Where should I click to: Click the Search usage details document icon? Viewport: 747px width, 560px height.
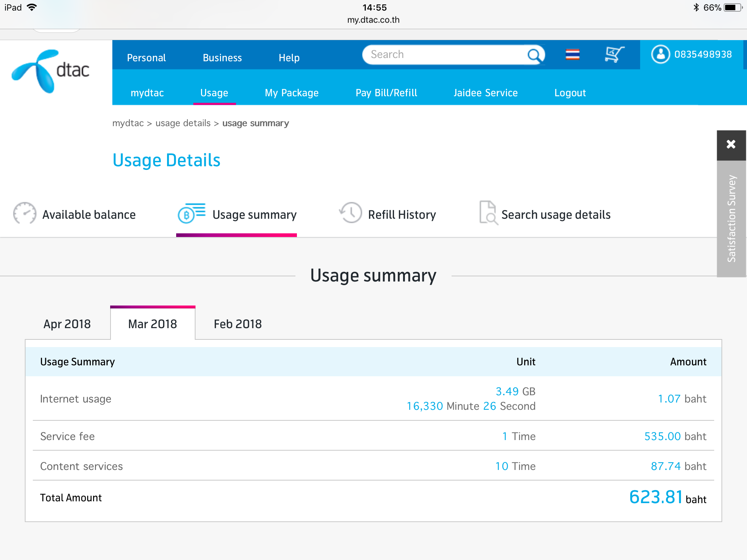[x=488, y=213]
